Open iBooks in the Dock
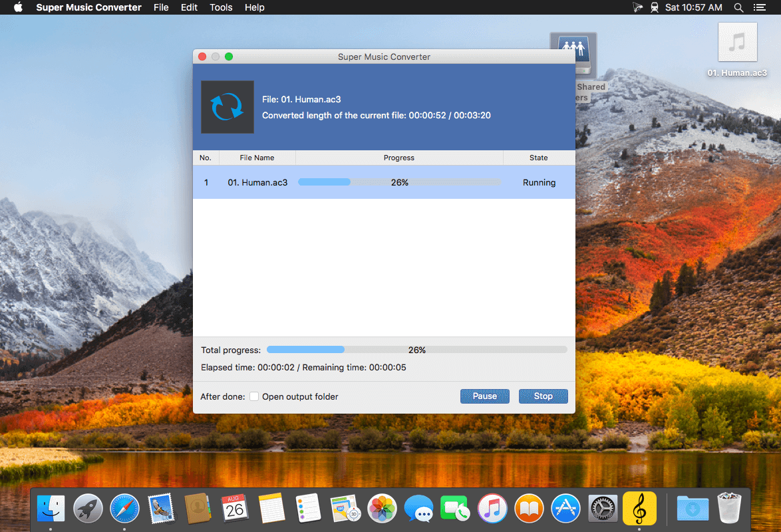 [529, 509]
